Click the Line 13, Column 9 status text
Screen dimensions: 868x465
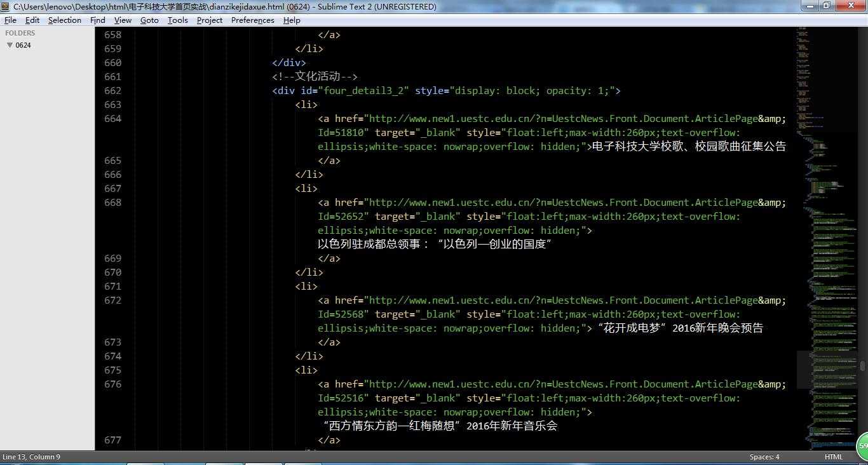pyautogui.click(x=32, y=457)
